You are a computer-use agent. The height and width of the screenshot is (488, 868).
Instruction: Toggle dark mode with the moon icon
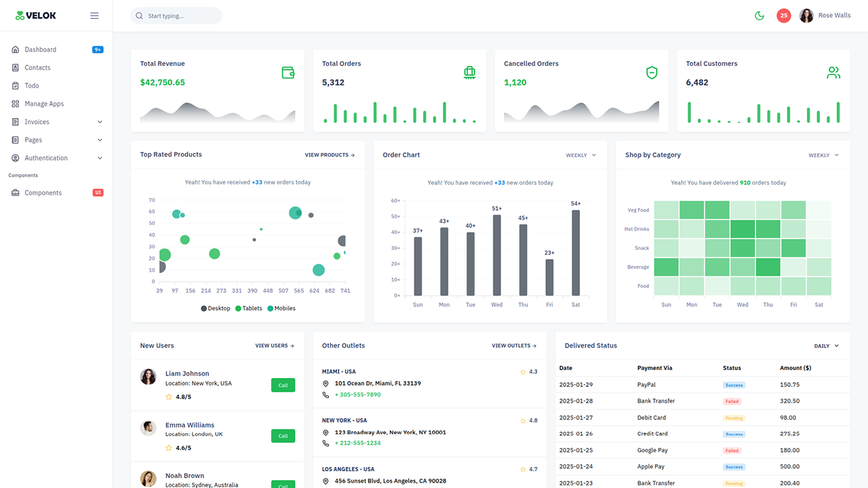pos(759,15)
